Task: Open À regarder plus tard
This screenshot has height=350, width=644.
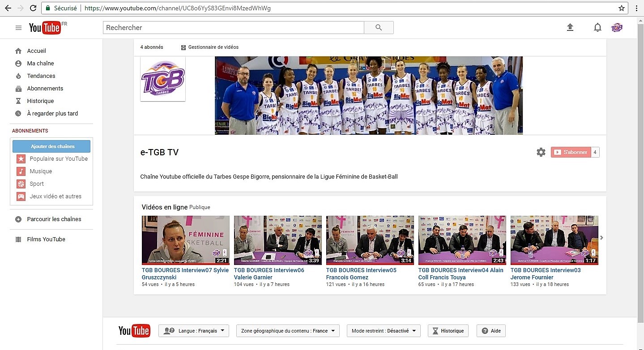Action: (51, 114)
